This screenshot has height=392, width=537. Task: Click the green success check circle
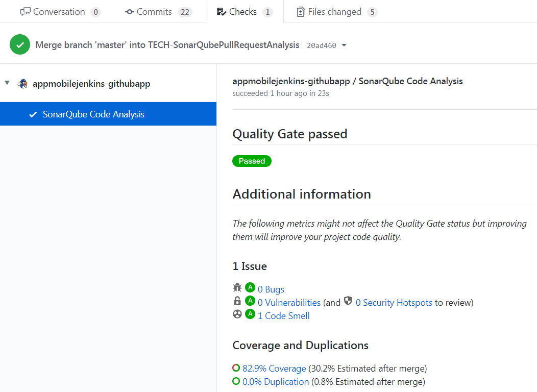coord(20,44)
